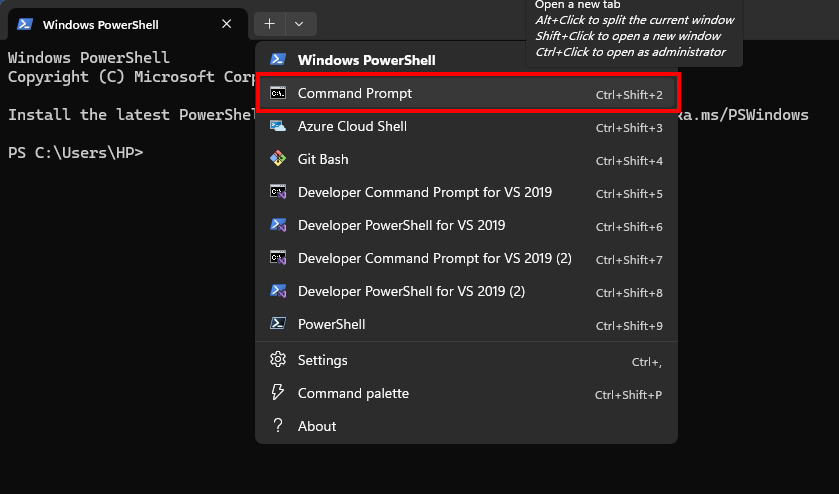Open Developer PowerShell for VS 2019 (2)
Viewport: 839px width, 494px height.
click(467, 291)
